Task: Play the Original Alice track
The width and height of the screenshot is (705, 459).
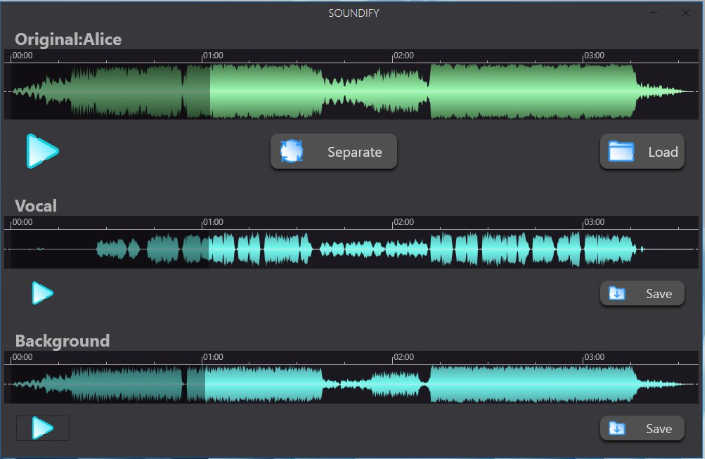Action: tap(42, 151)
